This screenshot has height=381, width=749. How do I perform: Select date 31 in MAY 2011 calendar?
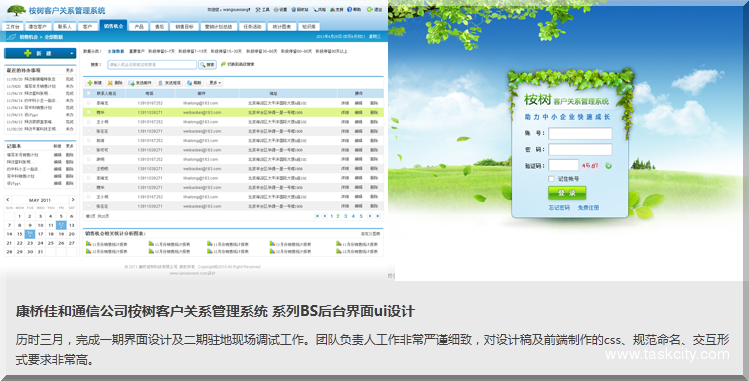coord(40,252)
